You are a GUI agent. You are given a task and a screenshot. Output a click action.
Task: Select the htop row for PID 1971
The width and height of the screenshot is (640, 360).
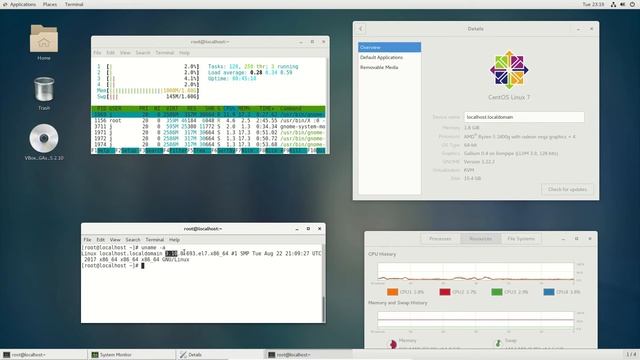click(x=208, y=133)
